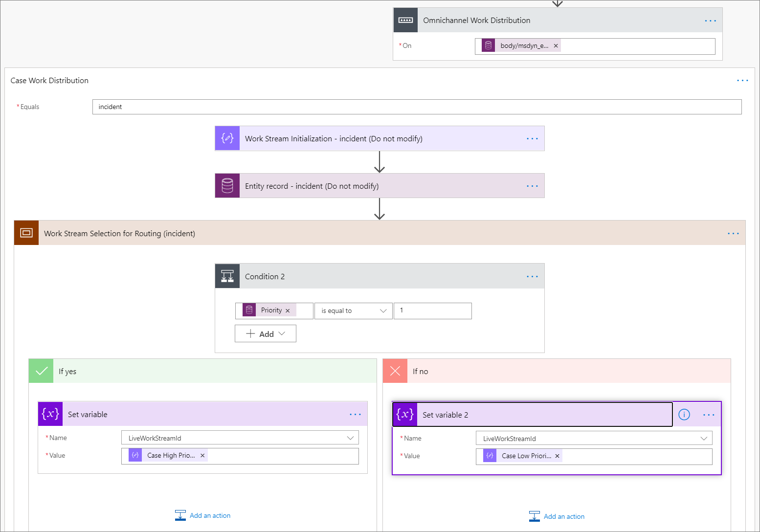760x532 pixels.
Task: Click the Set variable Value field
Action: 240,456
